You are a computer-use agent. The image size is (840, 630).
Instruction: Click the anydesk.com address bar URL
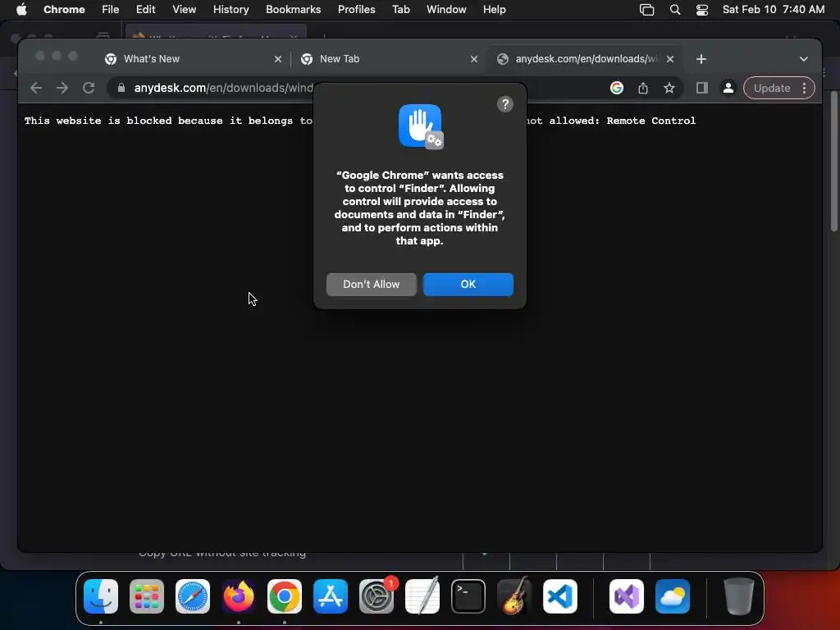pyautogui.click(x=223, y=88)
